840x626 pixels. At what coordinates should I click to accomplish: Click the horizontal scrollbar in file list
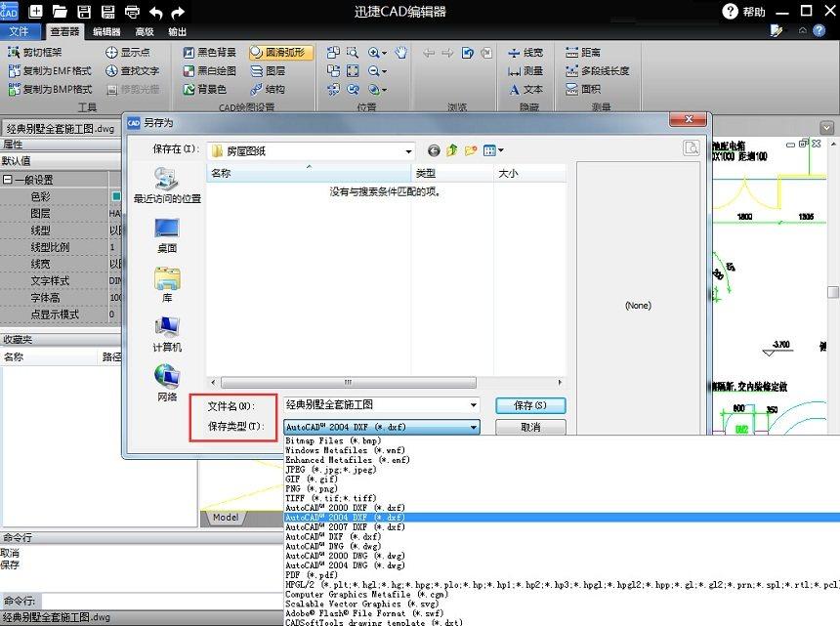385,382
